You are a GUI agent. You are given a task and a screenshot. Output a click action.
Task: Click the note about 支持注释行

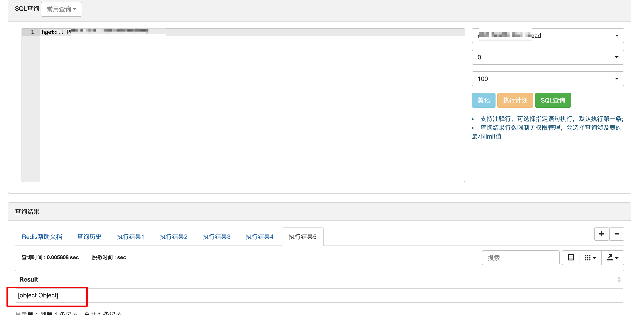(x=552, y=119)
